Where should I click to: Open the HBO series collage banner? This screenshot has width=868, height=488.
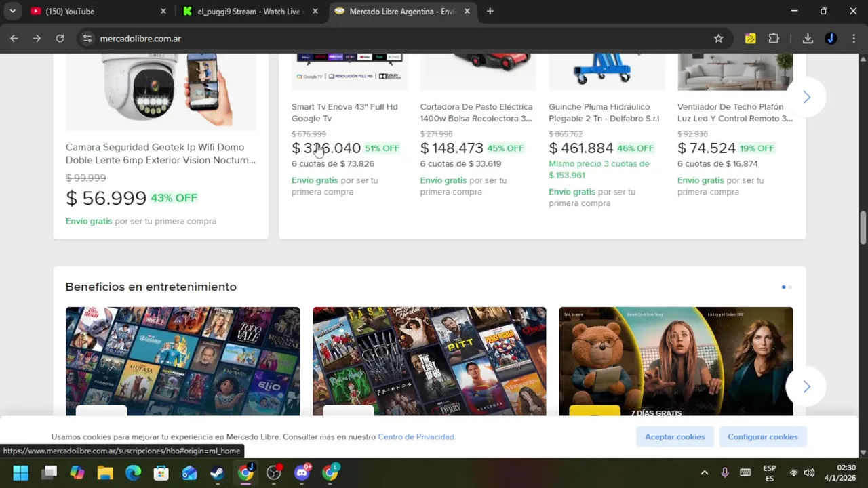click(429, 361)
